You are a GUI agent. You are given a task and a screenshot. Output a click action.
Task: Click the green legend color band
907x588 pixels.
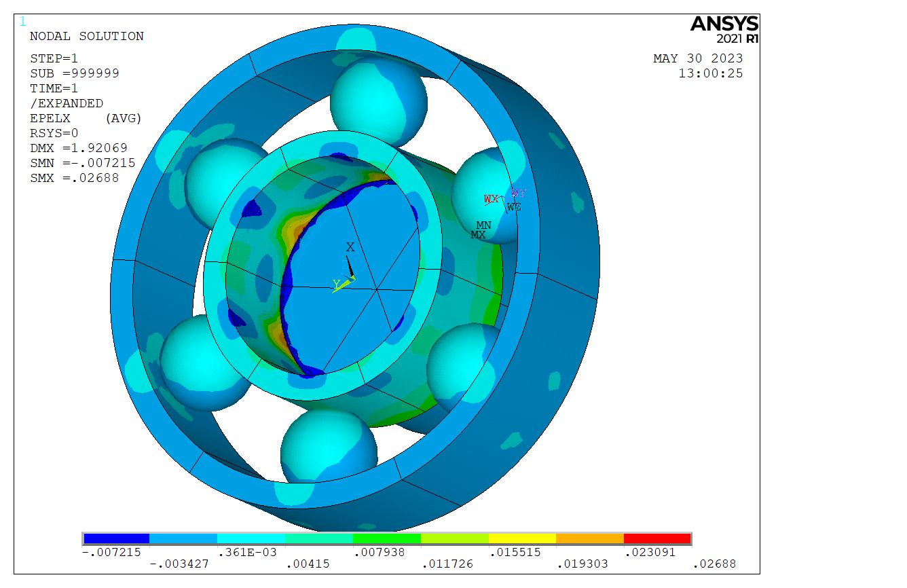pos(387,538)
